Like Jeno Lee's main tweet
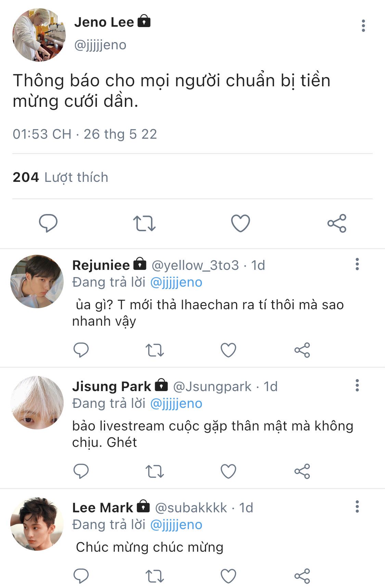385x588 pixels. (241, 223)
